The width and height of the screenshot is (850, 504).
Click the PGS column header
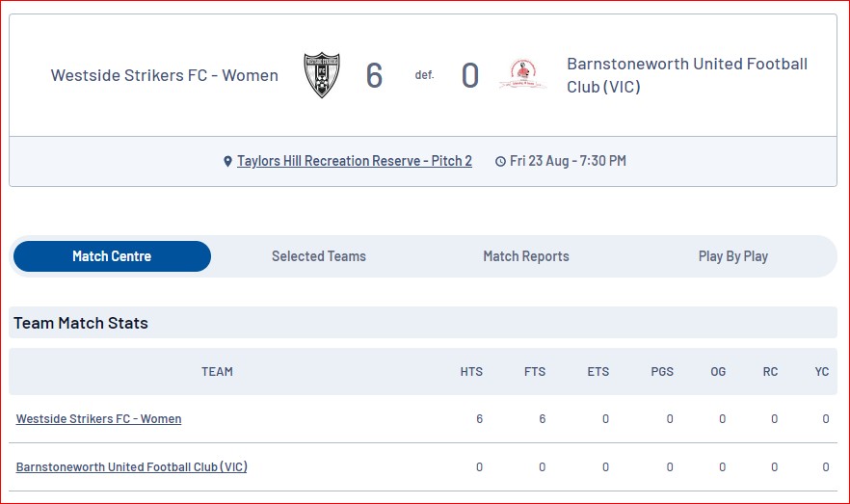[x=662, y=372]
